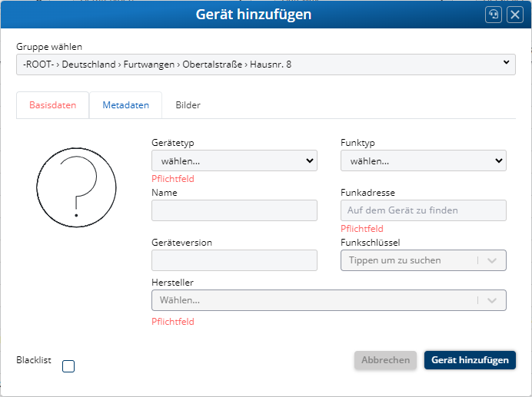Viewport: 532px width, 397px height.
Task: Expand the Funktyp dropdown
Action: (x=423, y=160)
